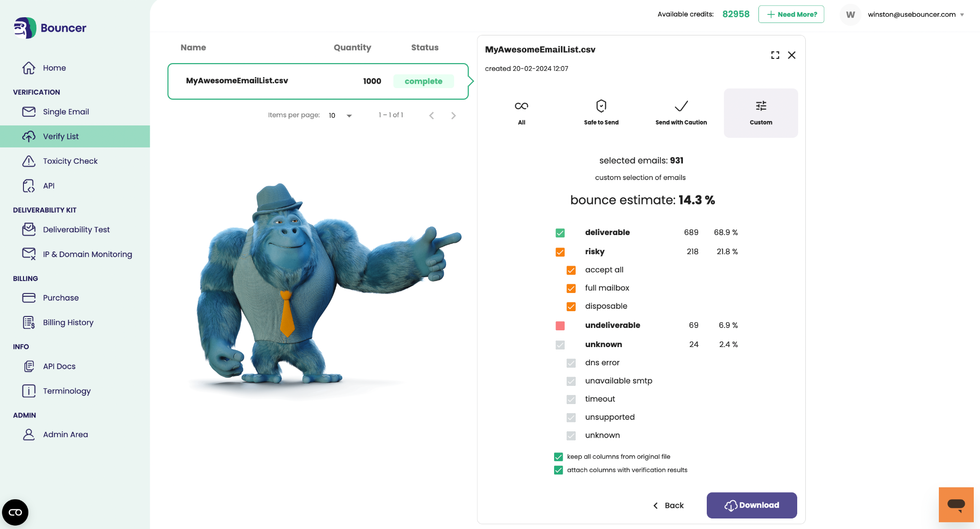The image size is (980, 529).
Task: Select the Safe to Send filter tab
Action: click(x=601, y=113)
